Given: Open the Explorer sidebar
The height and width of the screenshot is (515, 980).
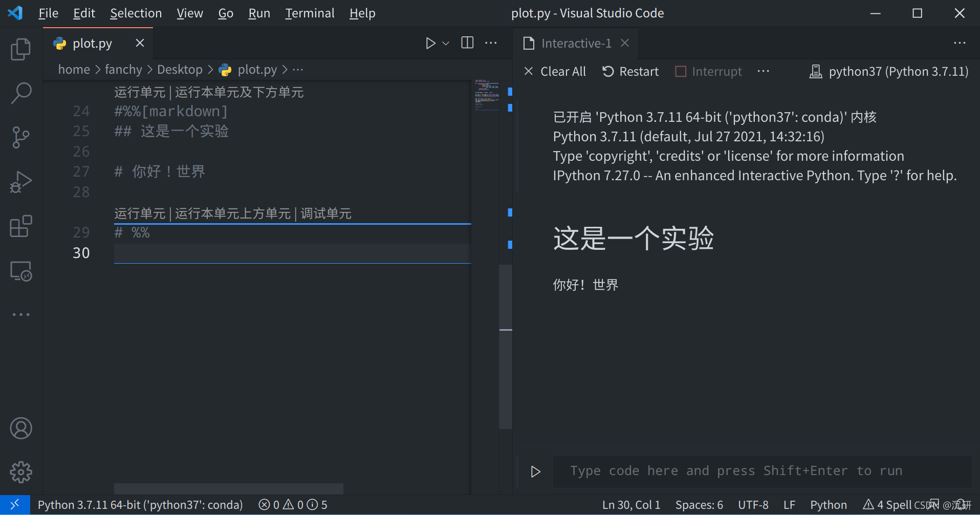Looking at the screenshot, I should [20, 49].
